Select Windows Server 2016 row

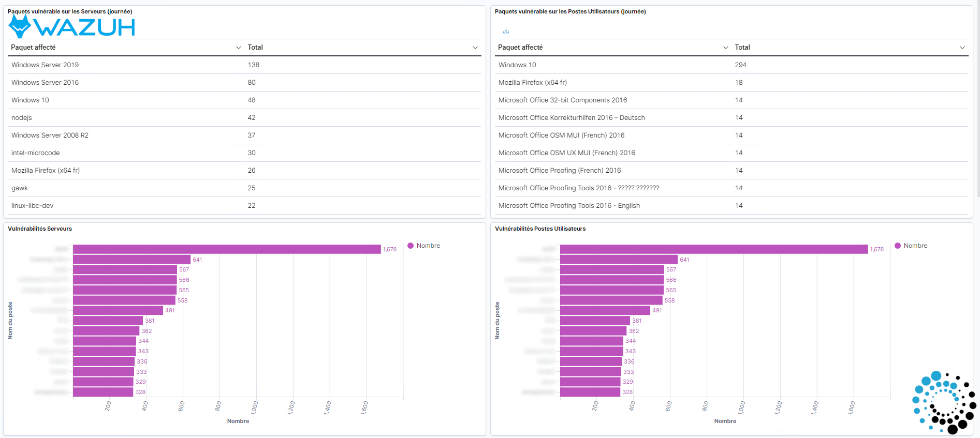245,83
